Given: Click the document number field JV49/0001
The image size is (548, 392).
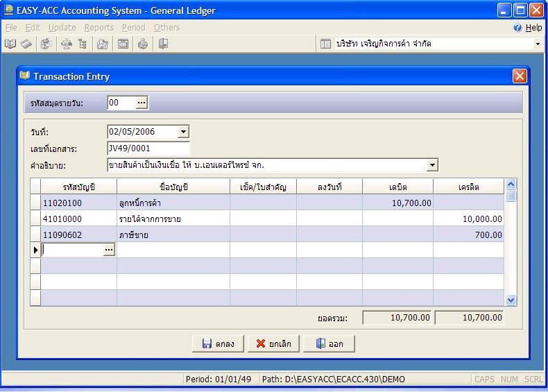Looking at the screenshot, I should 148,148.
